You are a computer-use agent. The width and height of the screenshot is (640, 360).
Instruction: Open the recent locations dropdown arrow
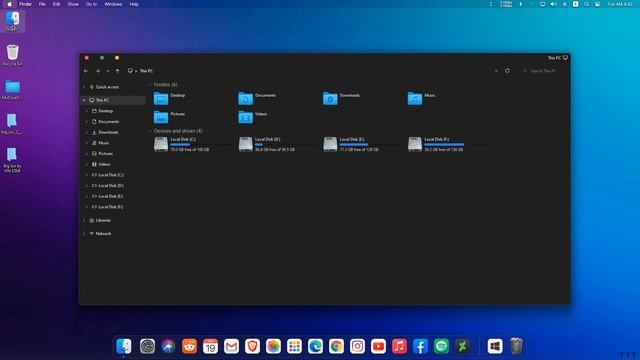pos(108,71)
